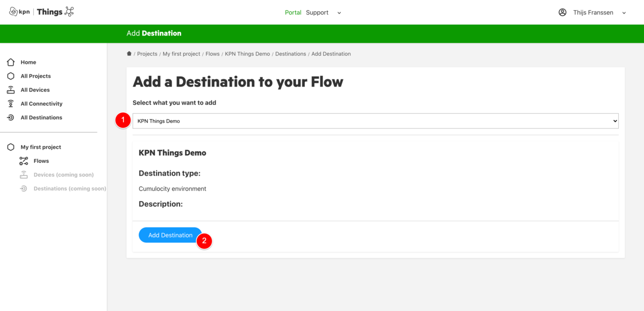The image size is (644, 311).
Task: Click the Thijs Franssen user name
Action: coord(592,12)
